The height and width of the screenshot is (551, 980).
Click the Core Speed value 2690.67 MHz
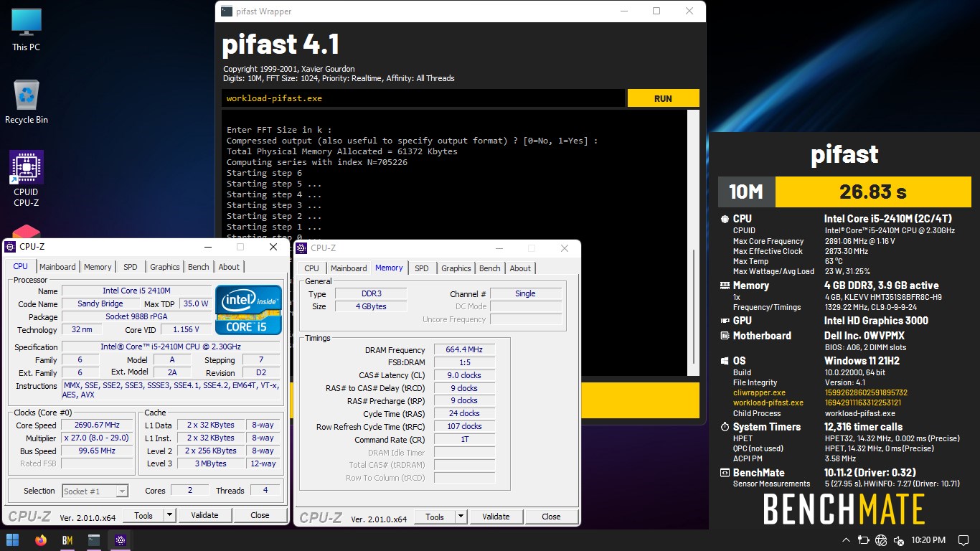pos(96,425)
